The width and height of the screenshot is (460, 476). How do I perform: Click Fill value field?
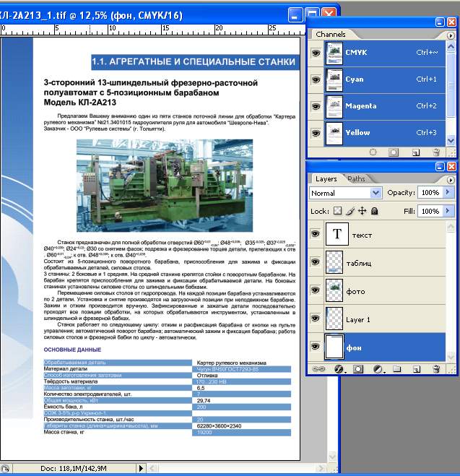point(430,211)
